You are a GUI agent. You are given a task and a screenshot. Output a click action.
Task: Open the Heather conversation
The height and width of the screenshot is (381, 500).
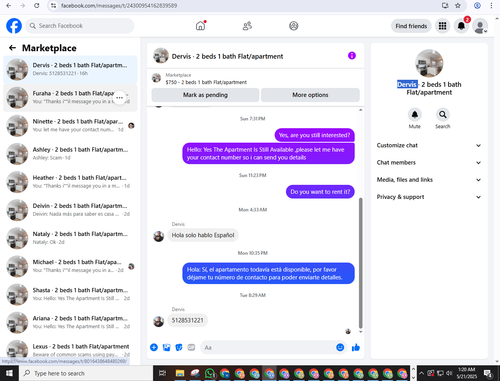(70, 182)
